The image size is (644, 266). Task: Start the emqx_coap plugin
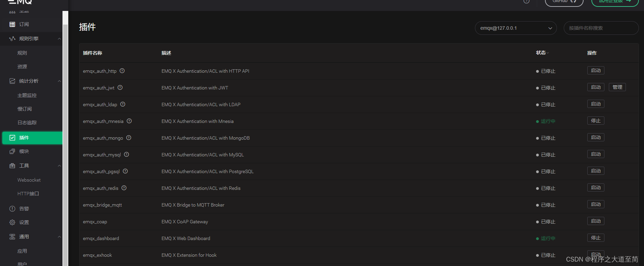[596, 221]
